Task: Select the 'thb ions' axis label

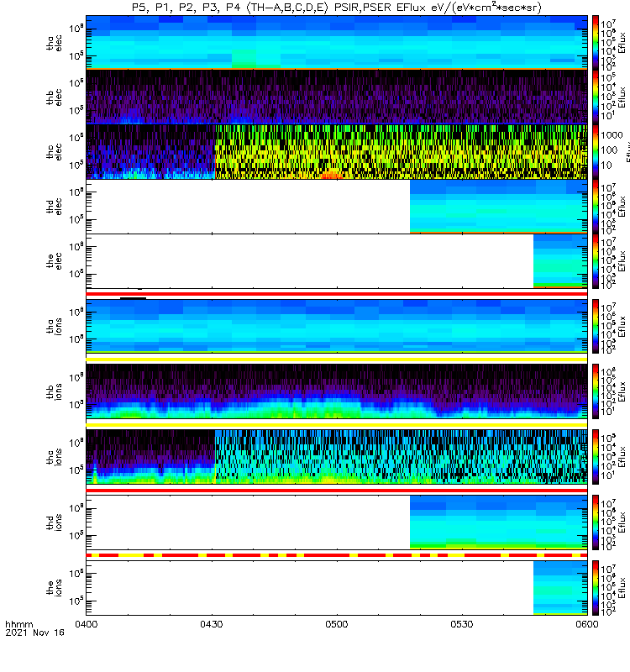Action: 54,391
